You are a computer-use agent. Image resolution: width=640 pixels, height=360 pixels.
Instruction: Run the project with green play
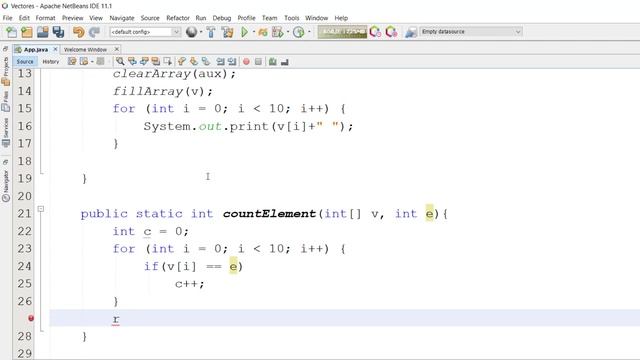click(244, 32)
